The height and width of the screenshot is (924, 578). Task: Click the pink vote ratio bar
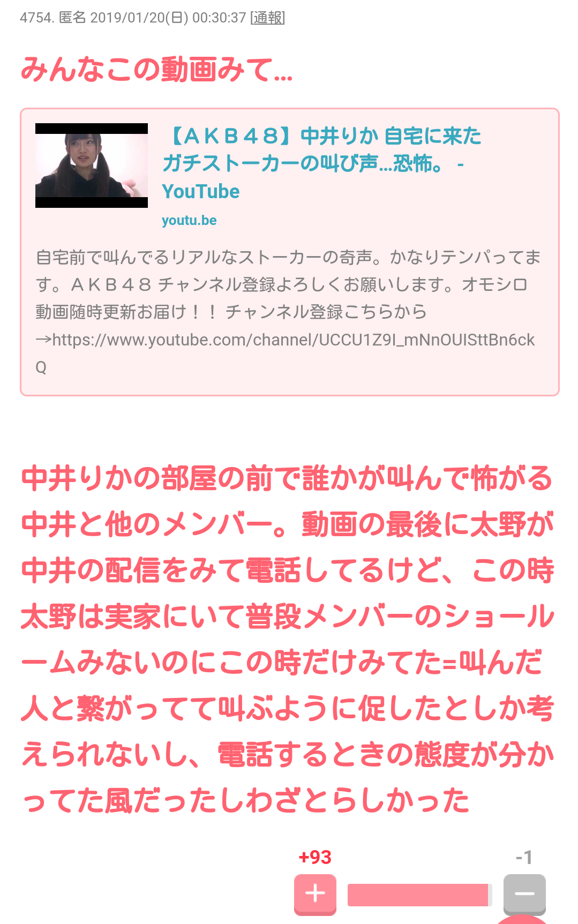419,895
